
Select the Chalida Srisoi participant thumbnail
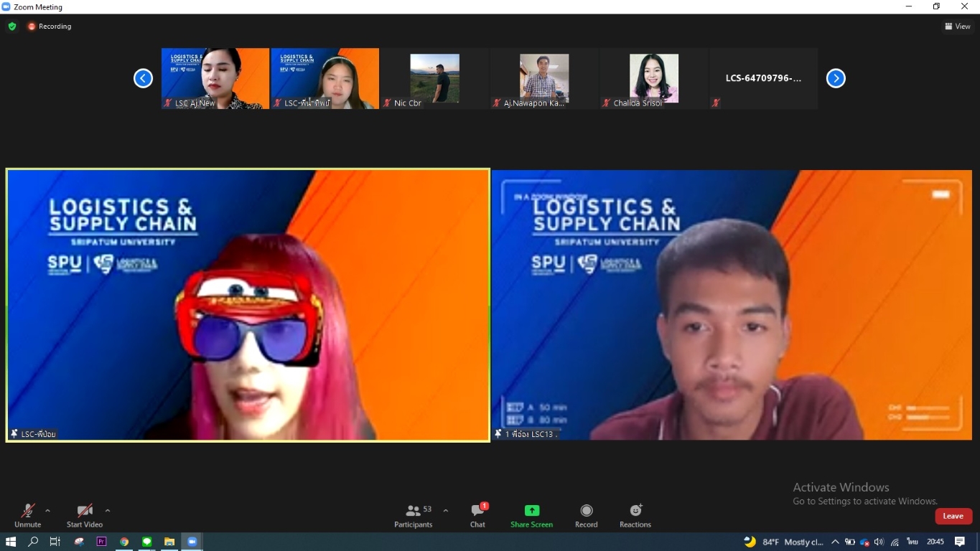click(654, 78)
